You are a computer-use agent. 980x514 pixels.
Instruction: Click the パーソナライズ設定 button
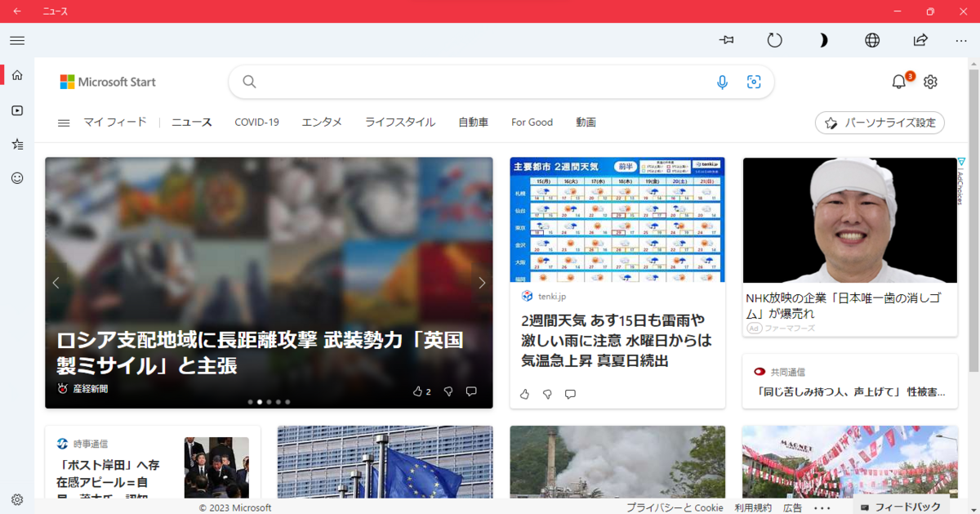click(880, 123)
